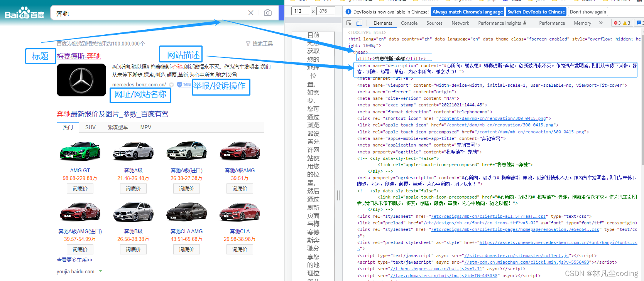Click the 奔驰A级AMG(进口) car image
644x281 pixels.
point(80,212)
